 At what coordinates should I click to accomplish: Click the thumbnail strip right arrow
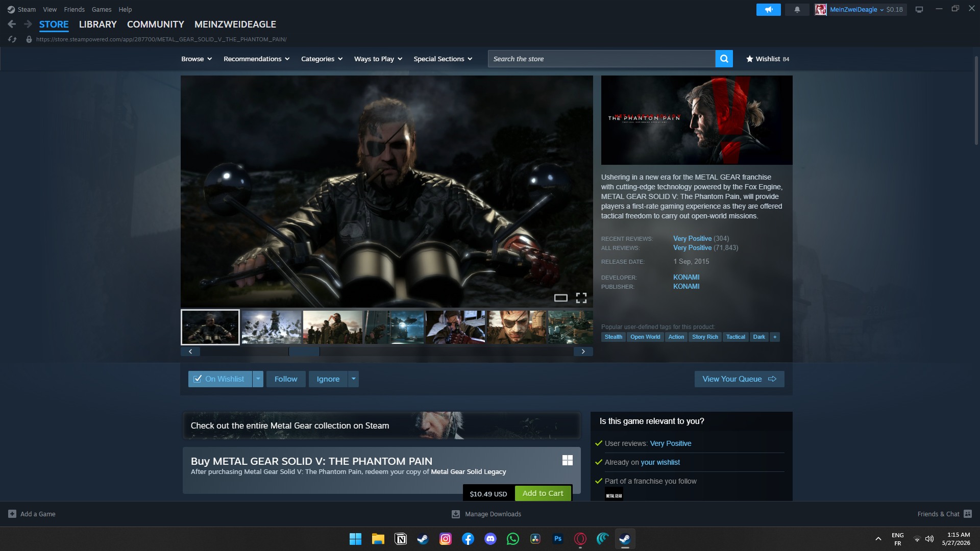[583, 352]
